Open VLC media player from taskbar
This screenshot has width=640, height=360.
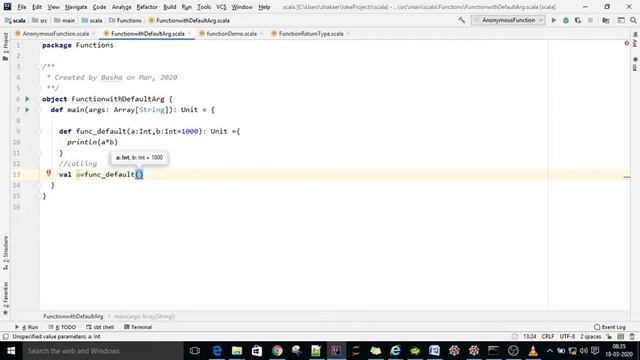point(533,351)
